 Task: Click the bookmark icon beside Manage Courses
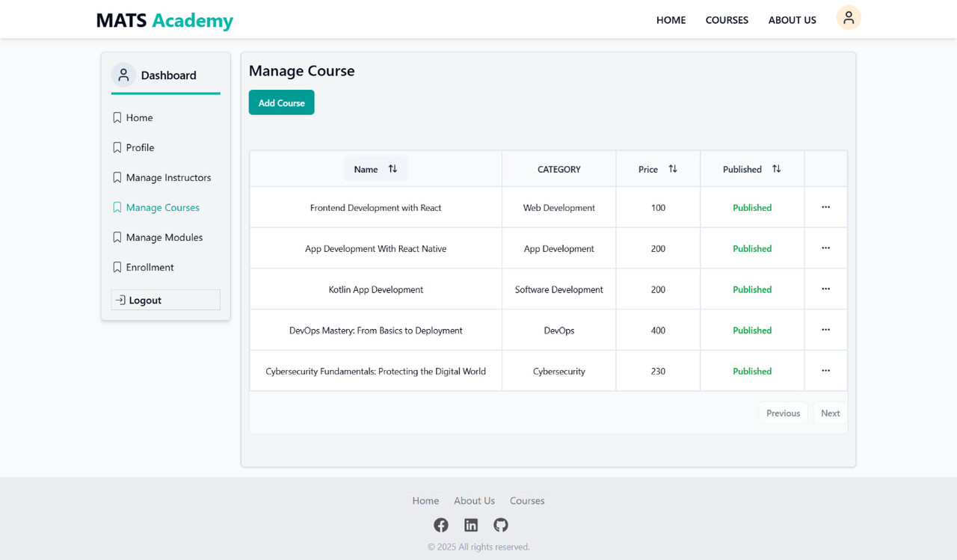[x=117, y=207]
